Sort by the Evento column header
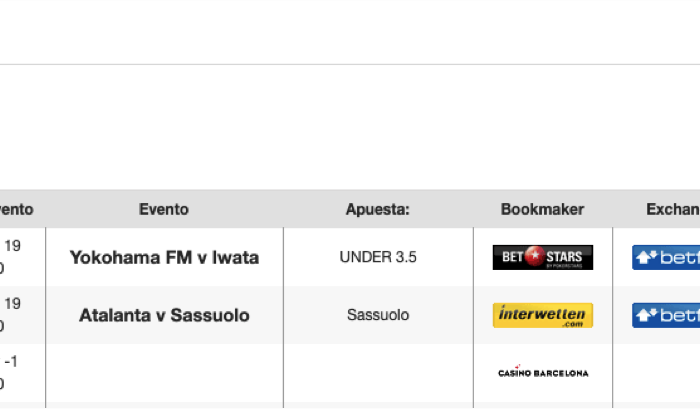 164,209
